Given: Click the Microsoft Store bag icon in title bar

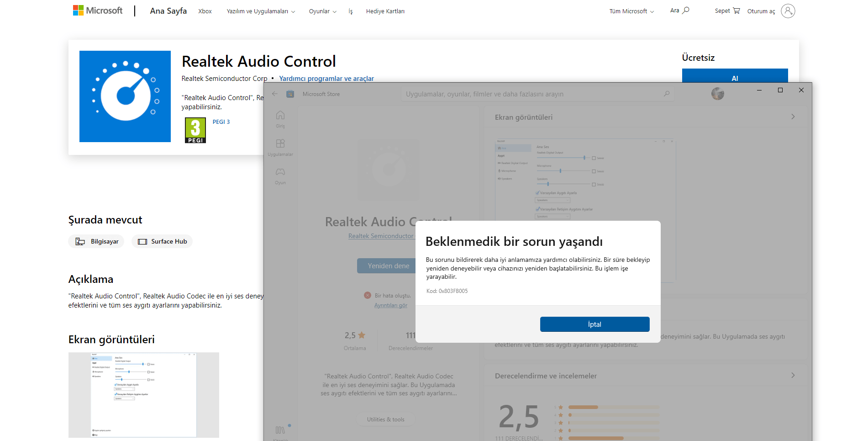Looking at the screenshot, I should [x=290, y=94].
